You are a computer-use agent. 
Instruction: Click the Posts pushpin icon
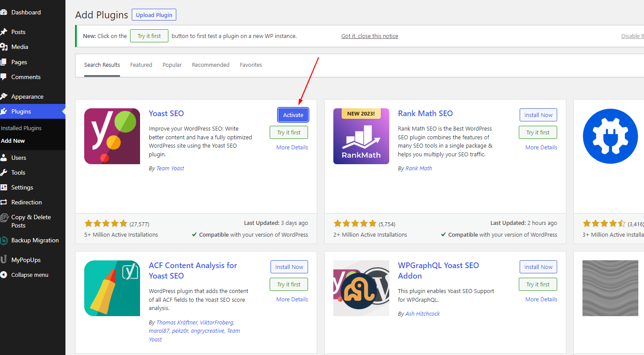[3, 32]
